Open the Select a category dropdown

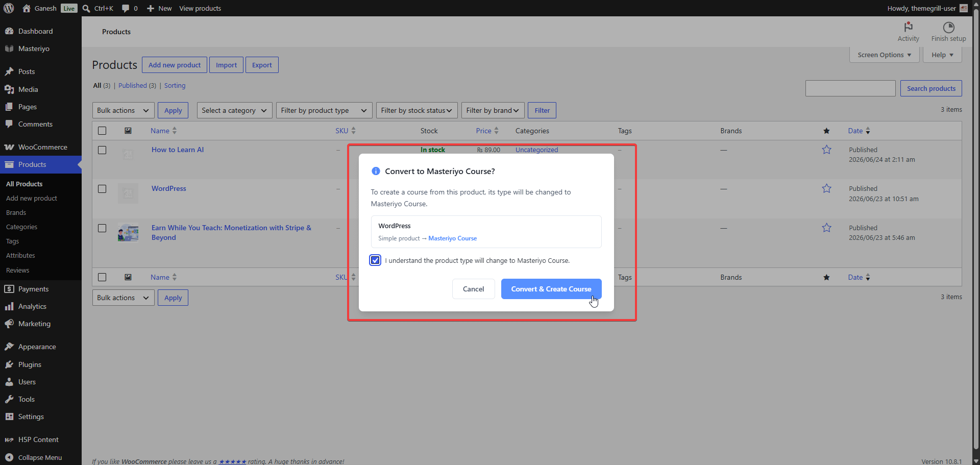pyautogui.click(x=235, y=110)
